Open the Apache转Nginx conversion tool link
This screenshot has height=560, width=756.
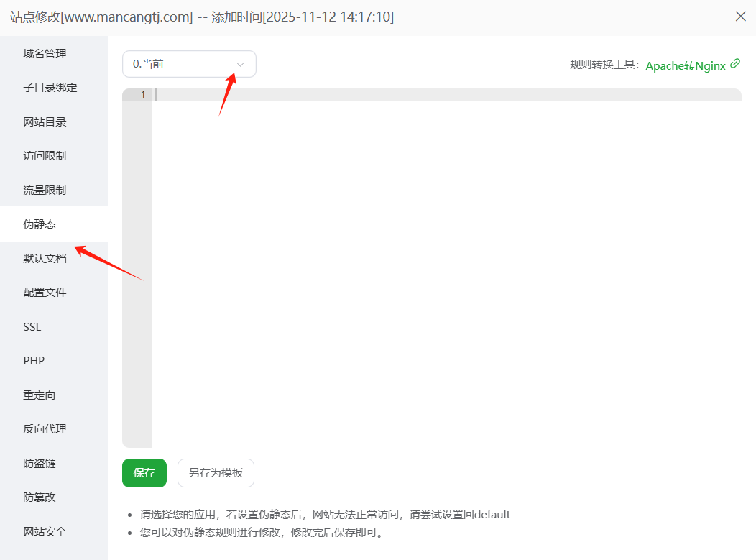[685, 65]
